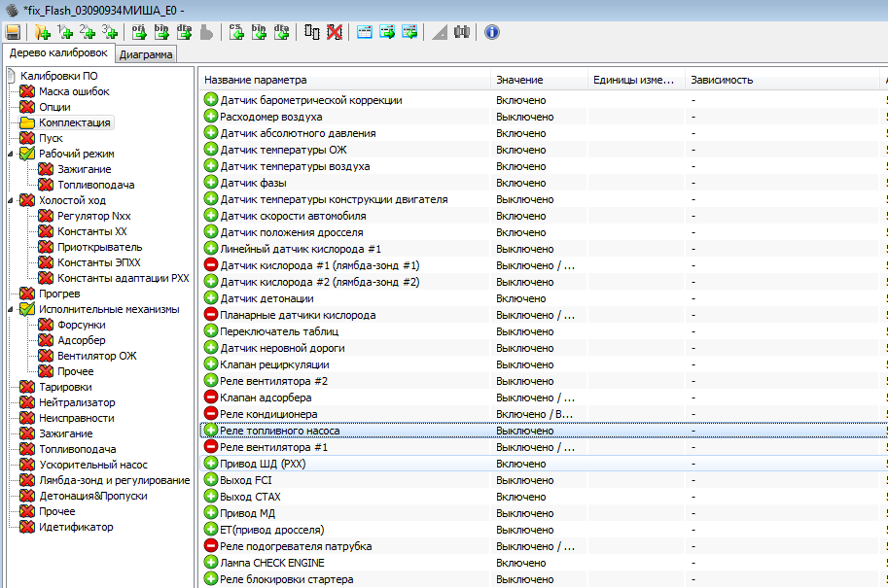
Task: Select Лямбда-зонд и регулирование tree item
Action: click(114, 480)
